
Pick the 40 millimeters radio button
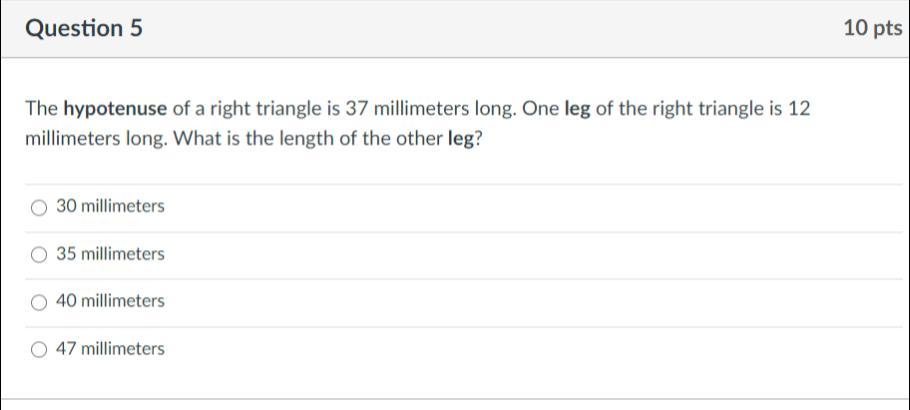(39, 302)
